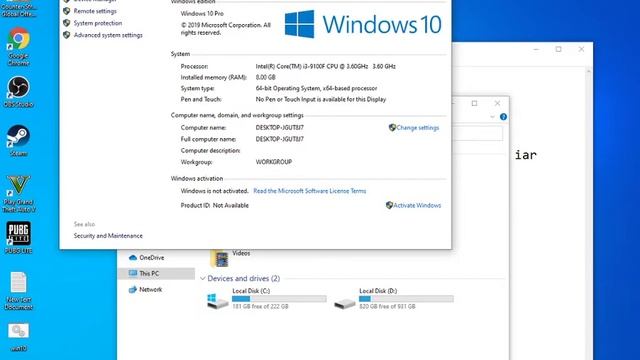Collapse the Devices and drives section
The height and width of the screenshot is (360, 640).
tap(203, 279)
